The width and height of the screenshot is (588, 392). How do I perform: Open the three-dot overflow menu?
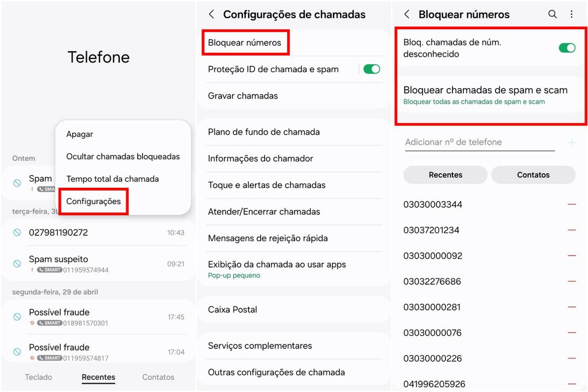click(571, 14)
